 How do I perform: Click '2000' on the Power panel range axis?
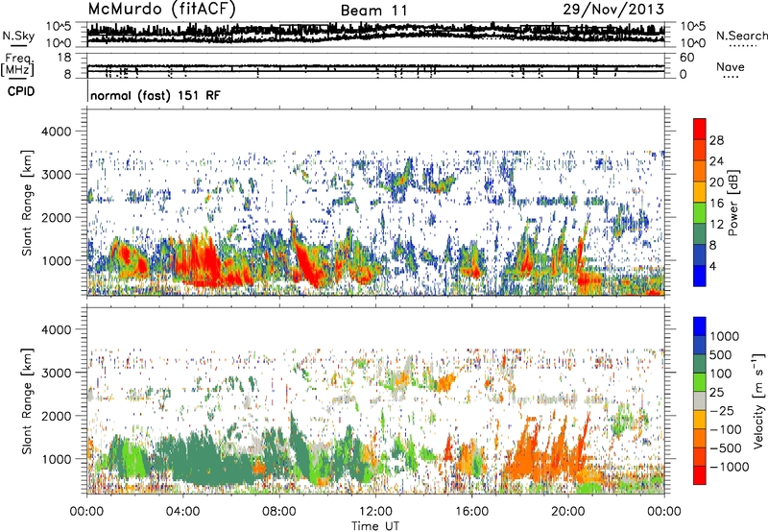[x=56, y=217]
